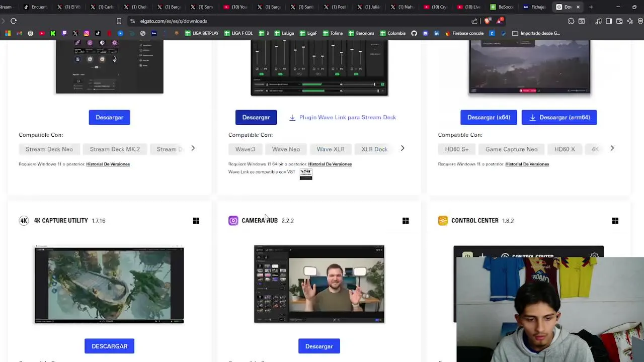Open the Leo AI sparkle icon
644x362 pixels.
tap(630, 21)
